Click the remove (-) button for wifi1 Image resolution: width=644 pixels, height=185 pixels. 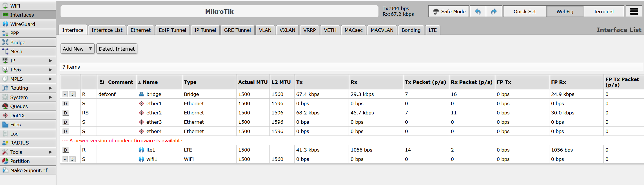(x=65, y=159)
